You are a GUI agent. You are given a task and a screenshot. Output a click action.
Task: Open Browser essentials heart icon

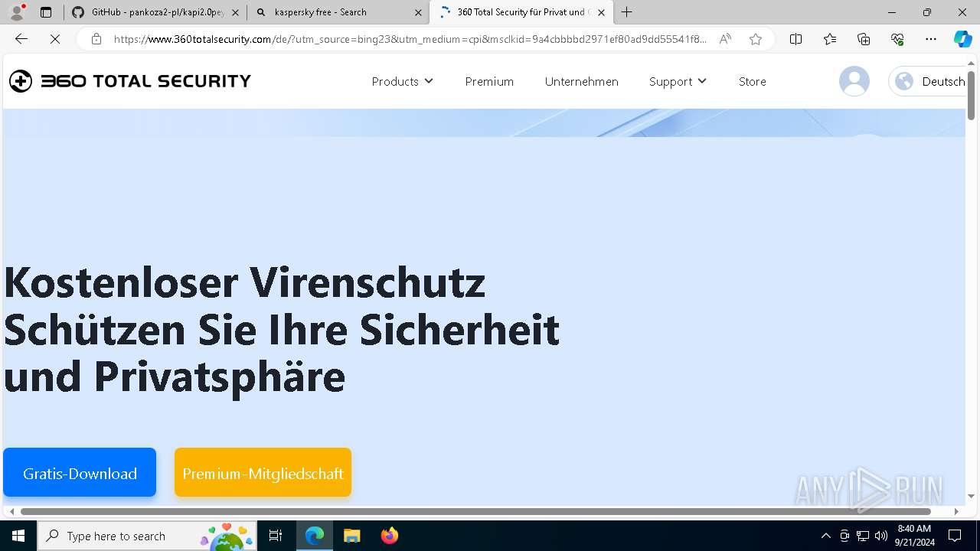[x=897, y=39]
